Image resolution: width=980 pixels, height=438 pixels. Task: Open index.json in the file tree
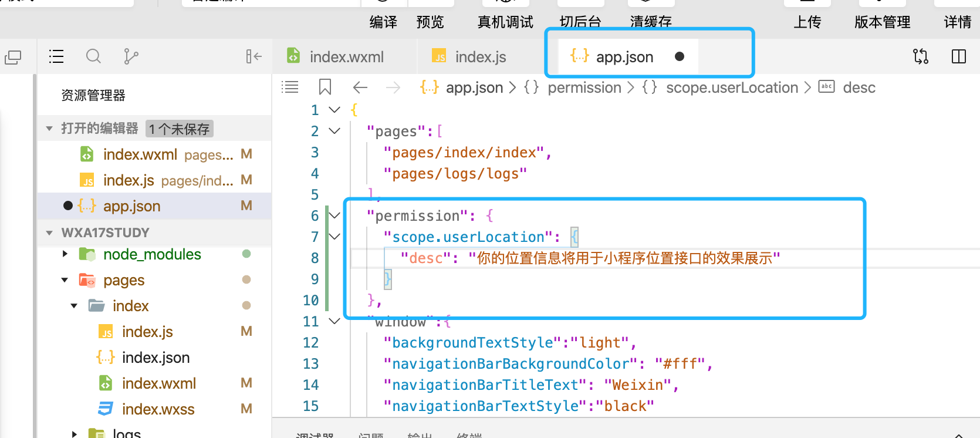click(x=154, y=358)
